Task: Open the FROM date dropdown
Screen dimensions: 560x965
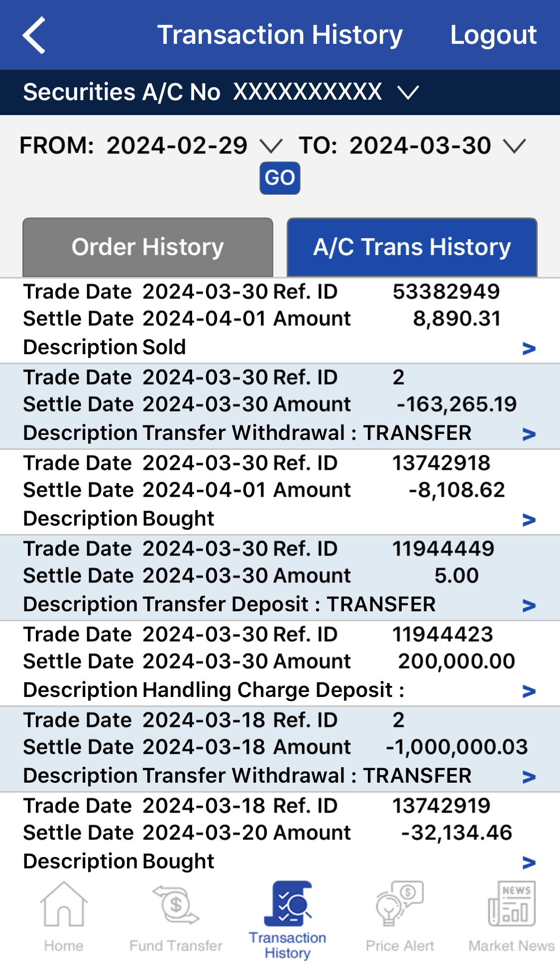Action: click(271, 146)
